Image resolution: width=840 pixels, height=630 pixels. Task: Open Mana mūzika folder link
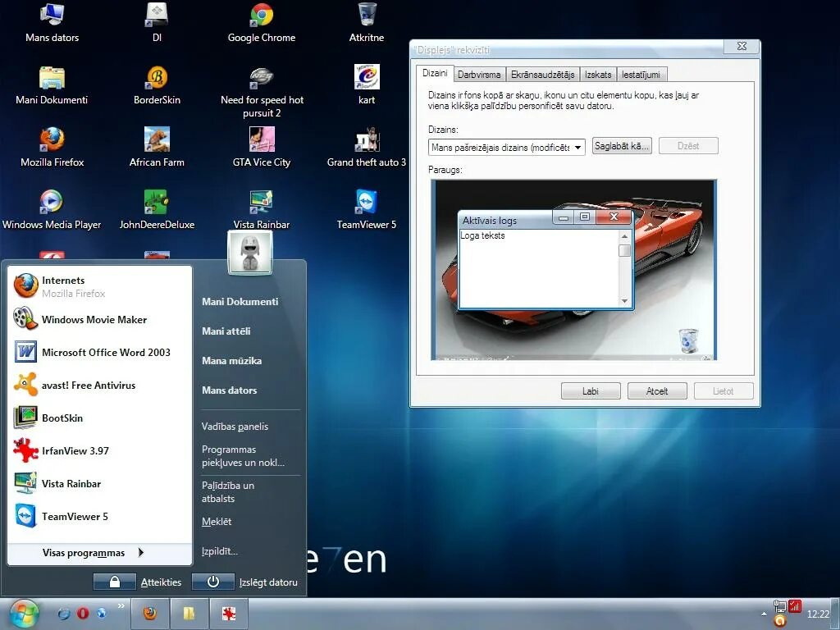pos(232,361)
